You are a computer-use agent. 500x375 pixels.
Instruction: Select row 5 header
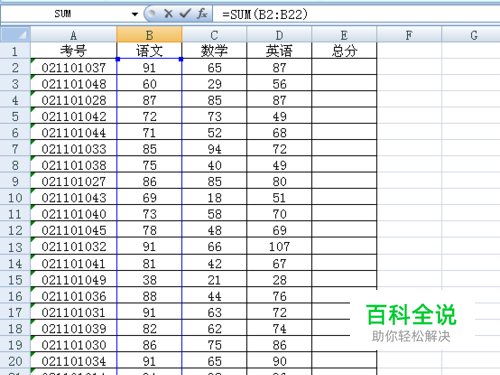click(x=15, y=116)
